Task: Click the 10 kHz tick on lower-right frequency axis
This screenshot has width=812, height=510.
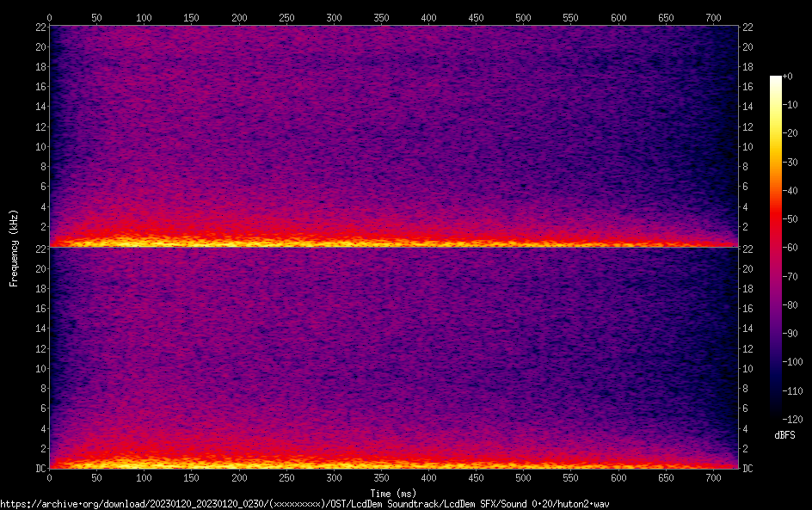Action: (748, 368)
